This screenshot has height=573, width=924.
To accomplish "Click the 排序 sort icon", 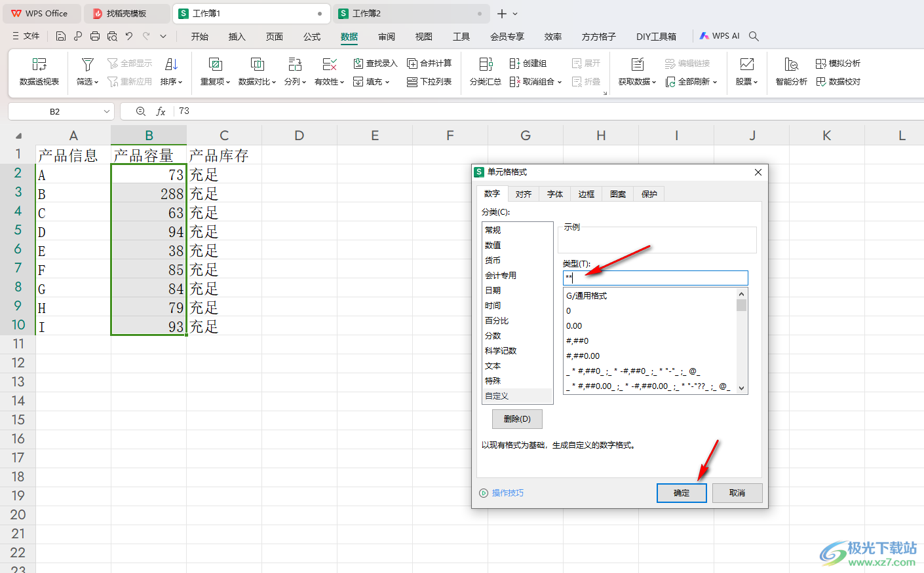I will (172, 64).
